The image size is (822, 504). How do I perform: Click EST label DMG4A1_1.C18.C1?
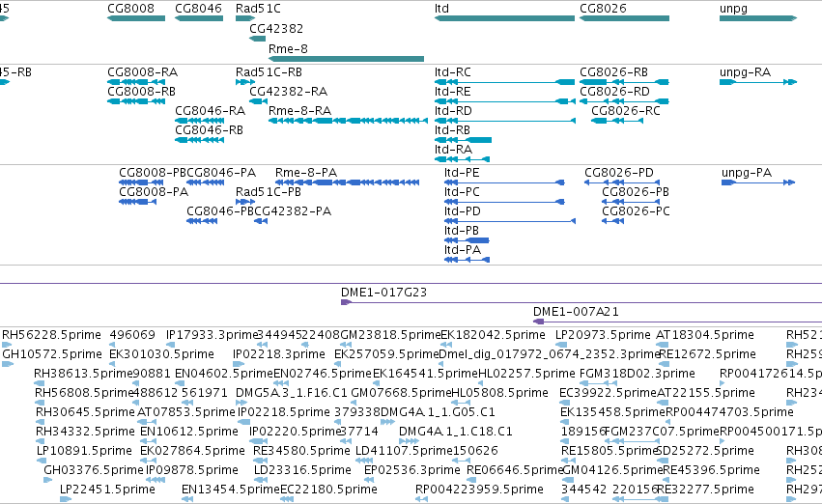[456, 433]
